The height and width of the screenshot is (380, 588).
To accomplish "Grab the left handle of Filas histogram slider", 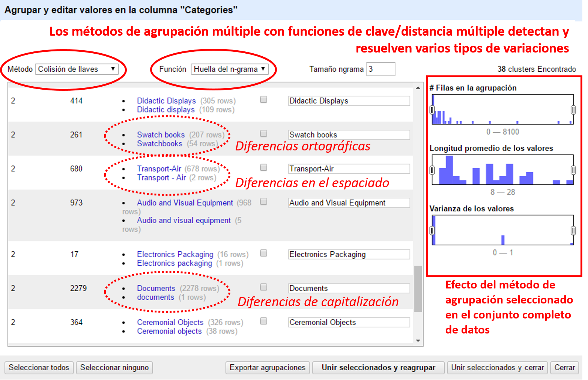I will pos(432,110).
